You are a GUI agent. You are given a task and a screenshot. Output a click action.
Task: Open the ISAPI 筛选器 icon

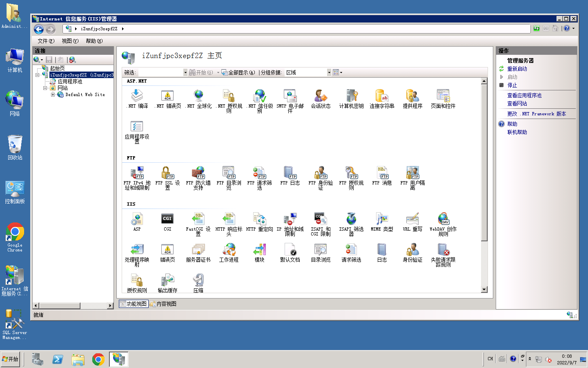coord(351,224)
